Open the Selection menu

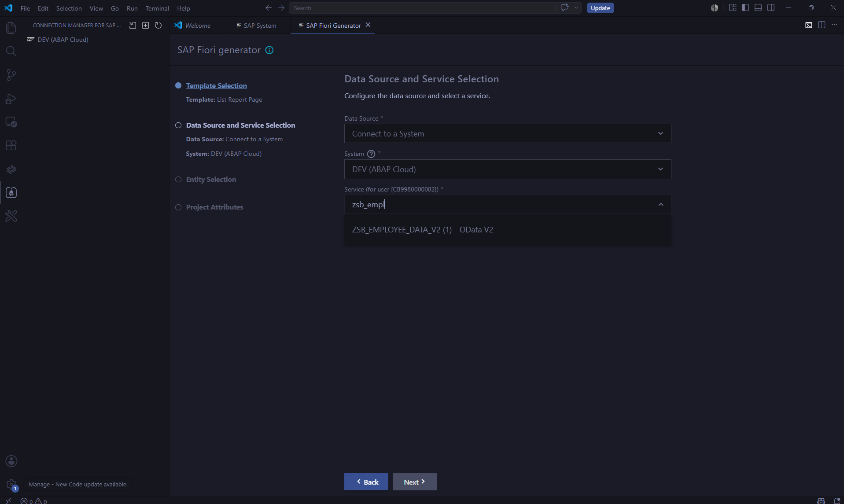(69, 8)
